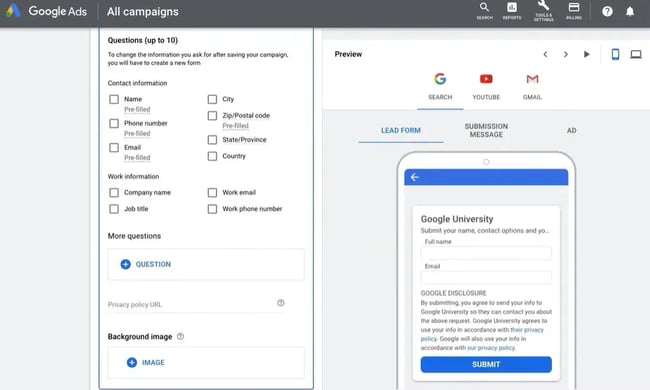Click the back arrow in phone preview
The image size is (650, 390).
415,177
